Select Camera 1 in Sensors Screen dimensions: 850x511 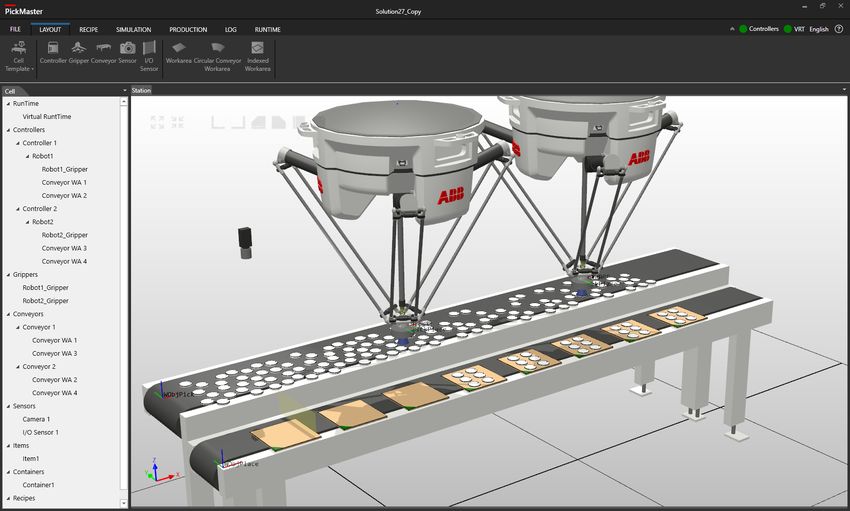36,419
